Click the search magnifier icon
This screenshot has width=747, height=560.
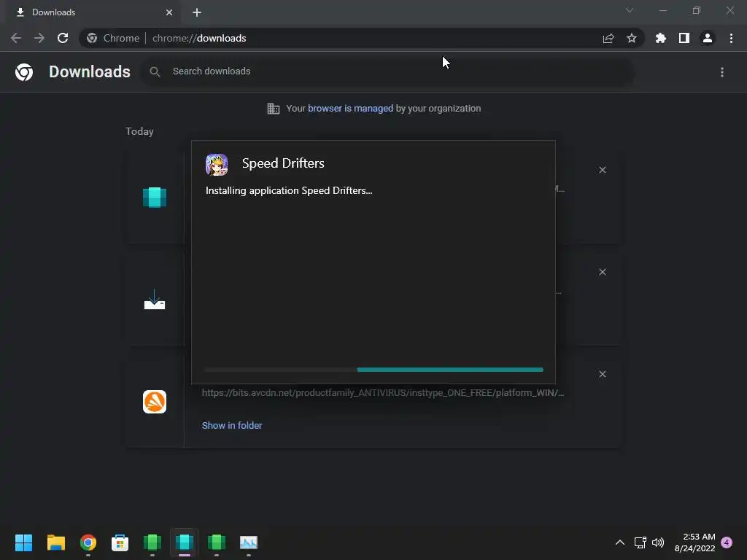155,71
